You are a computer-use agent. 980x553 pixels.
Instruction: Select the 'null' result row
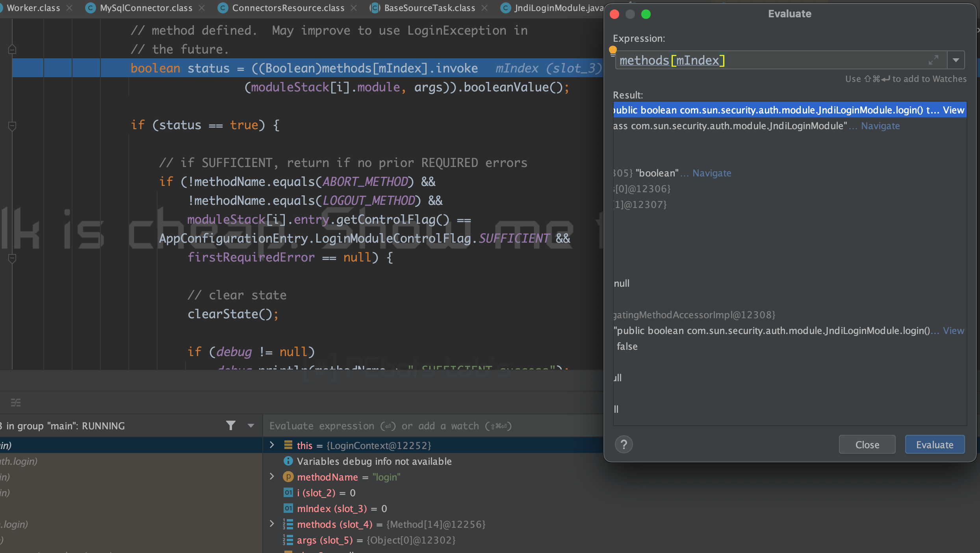pos(790,283)
